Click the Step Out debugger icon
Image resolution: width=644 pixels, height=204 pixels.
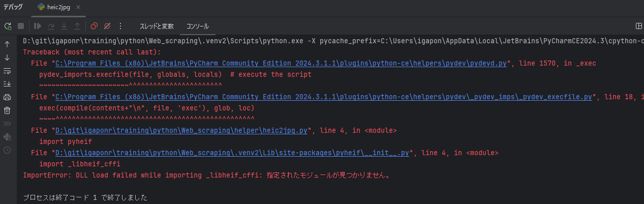pos(77,26)
